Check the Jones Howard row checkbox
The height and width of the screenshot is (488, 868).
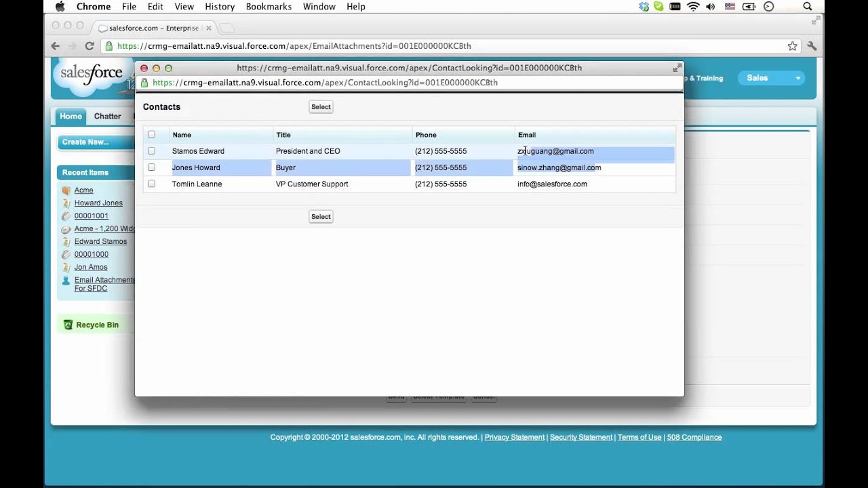[x=151, y=167]
